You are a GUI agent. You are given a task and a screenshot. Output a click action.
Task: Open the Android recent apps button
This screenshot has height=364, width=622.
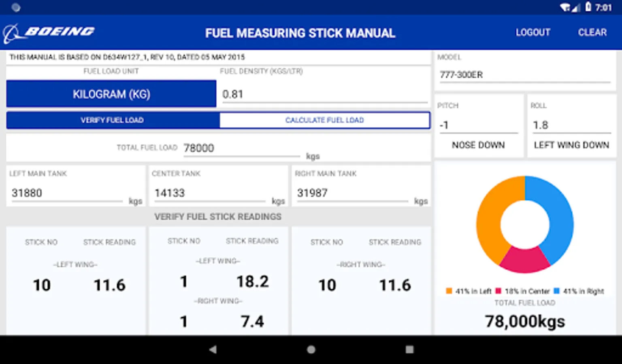(409, 349)
